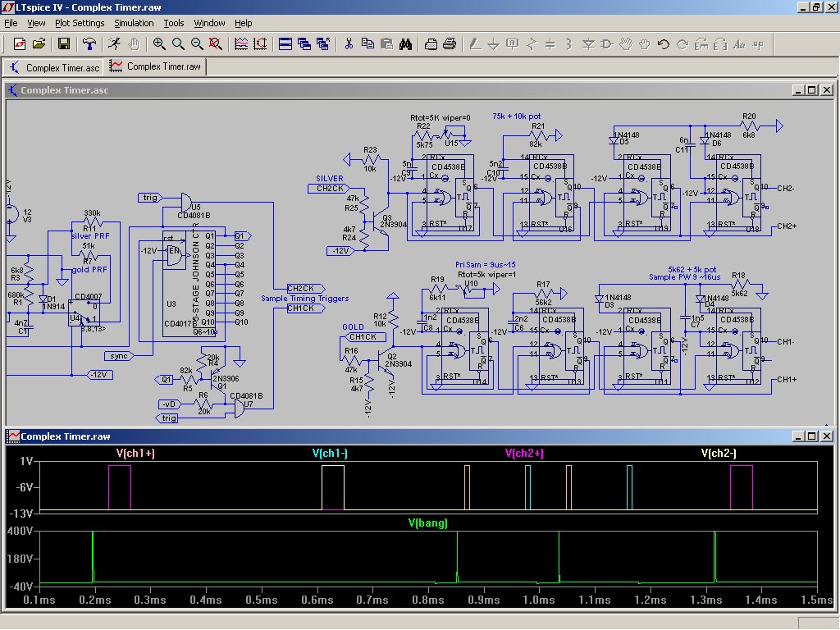Image resolution: width=840 pixels, height=630 pixels.
Task: Save using the floppy disk icon
Action: 63,43
